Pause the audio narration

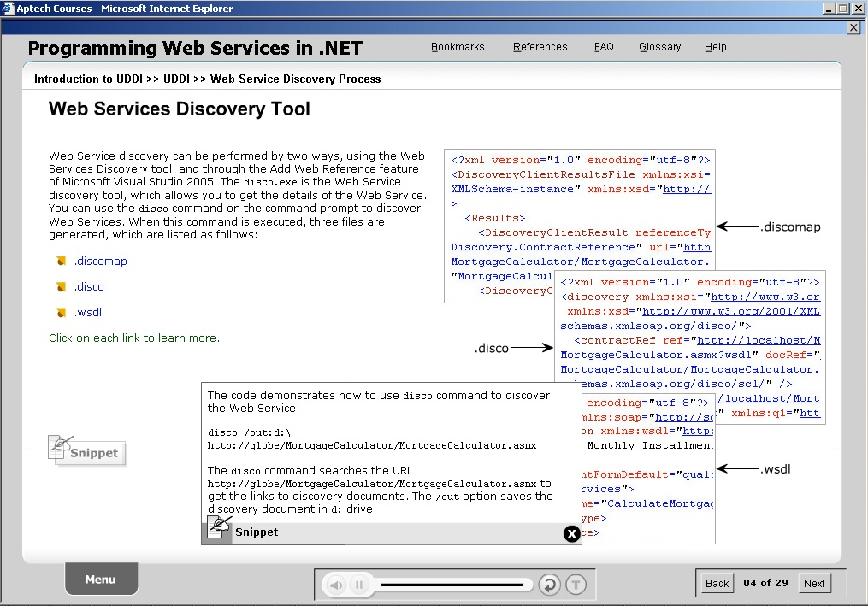point(359,585)
